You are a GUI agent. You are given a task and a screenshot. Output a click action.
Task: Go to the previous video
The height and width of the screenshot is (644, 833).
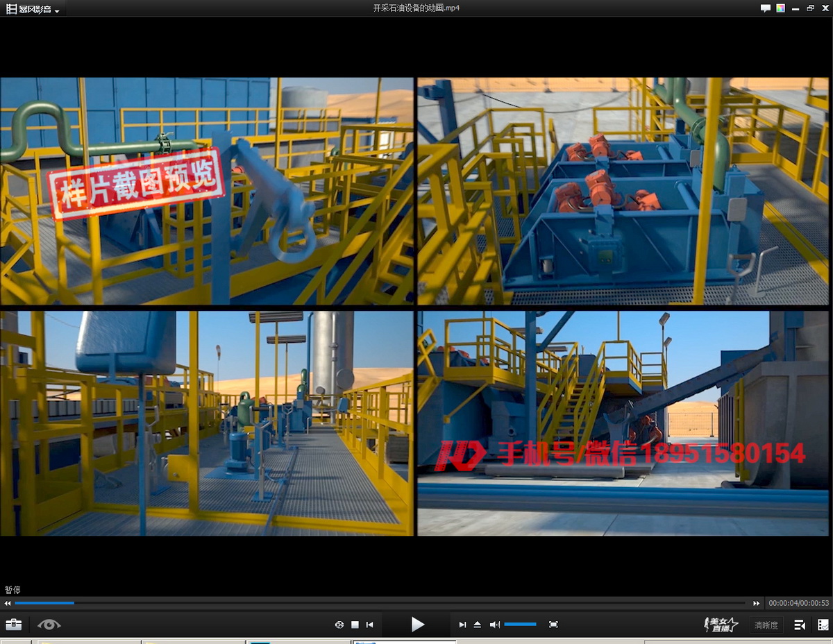tap(370, 625)
